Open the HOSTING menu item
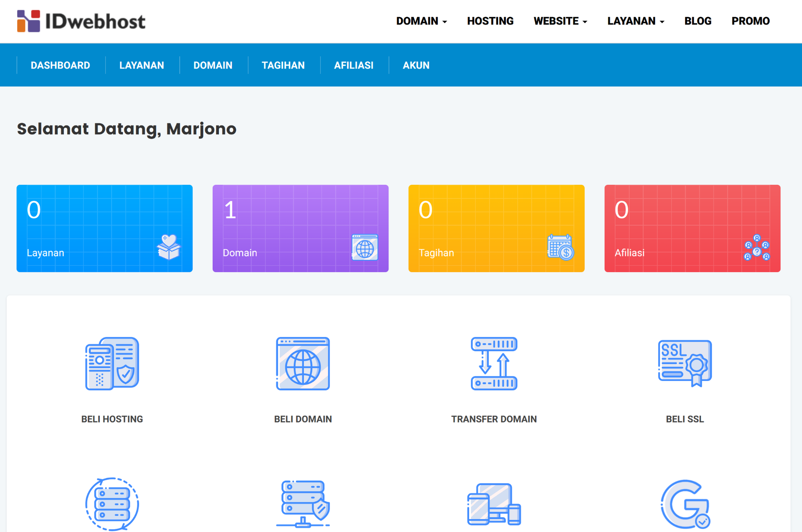Viewport: 802px width, 532px height. [x=490, y=21]
